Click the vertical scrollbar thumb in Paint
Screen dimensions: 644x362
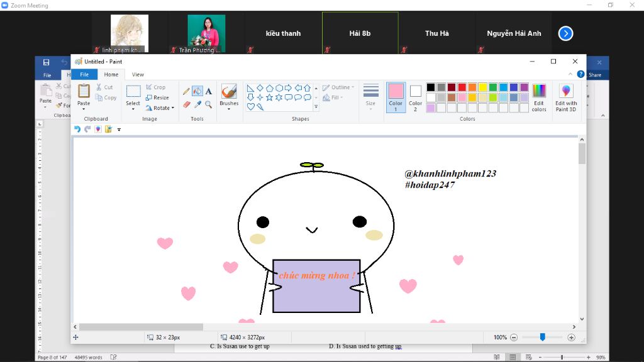(582, 154)
